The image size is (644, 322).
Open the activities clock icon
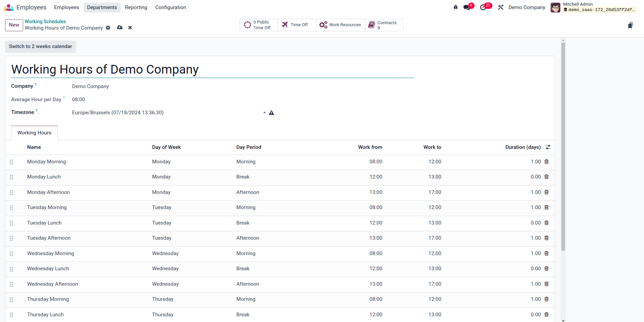[x=483, y=7]
